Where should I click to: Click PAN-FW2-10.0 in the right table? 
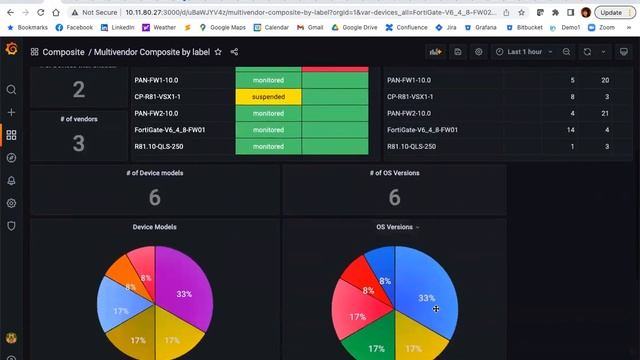tap(409, 113)
